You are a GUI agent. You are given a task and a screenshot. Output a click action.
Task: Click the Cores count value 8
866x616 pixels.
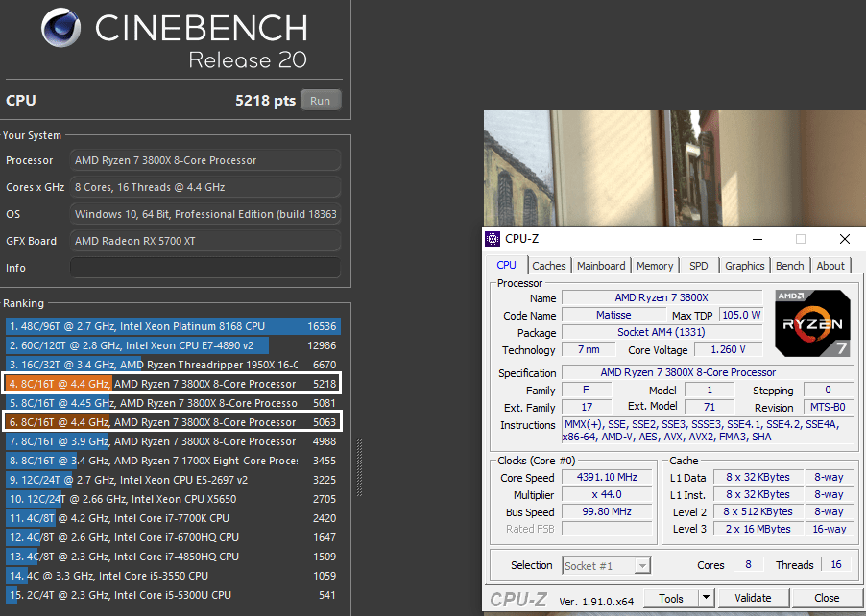(748, 564)
